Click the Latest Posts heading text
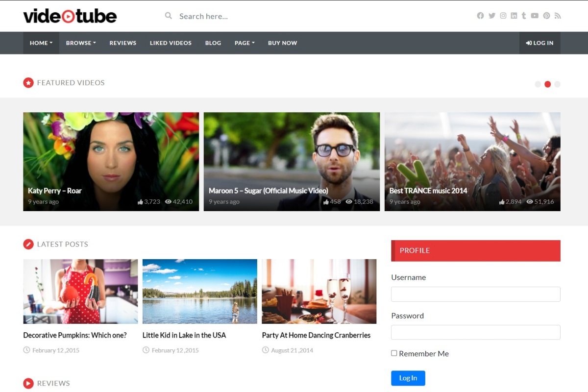The width and height of the screenshot is (588, 392). [63, 244]
